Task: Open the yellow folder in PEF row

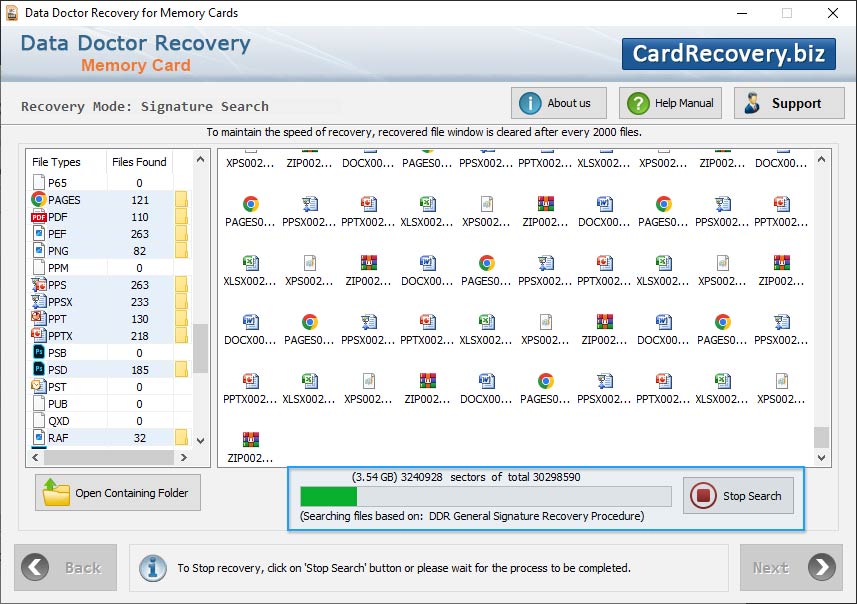Action: point(181,233)
